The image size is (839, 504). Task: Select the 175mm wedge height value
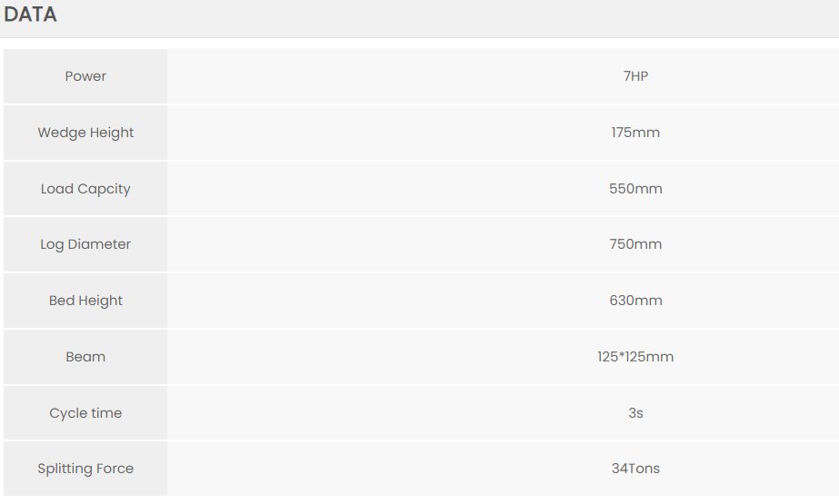[x=635, y=133]
